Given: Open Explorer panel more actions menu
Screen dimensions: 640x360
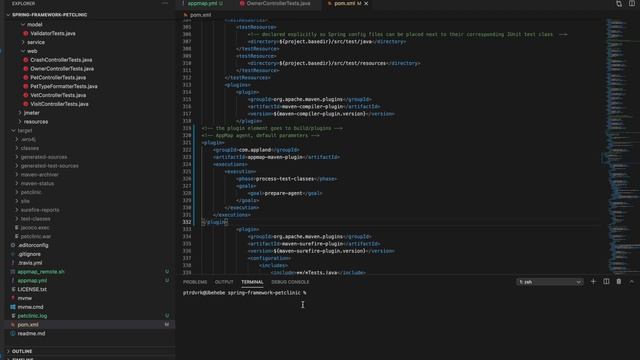Looking at the screenshot, I should coord(164,3).
